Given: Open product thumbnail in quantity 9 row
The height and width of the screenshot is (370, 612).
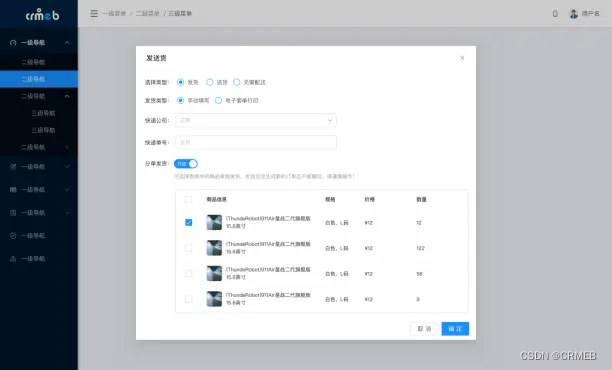Looking at the screenshot, I should (x=214, y=299).
